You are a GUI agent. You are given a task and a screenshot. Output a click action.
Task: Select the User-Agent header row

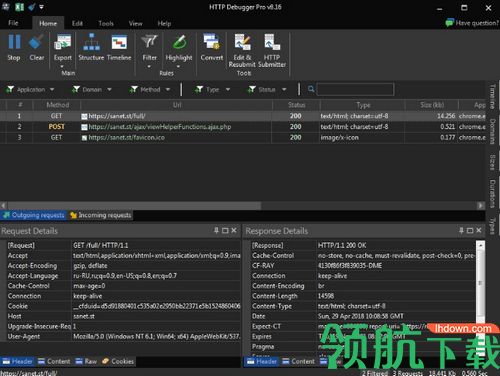pyautogui.click(x=123, y=336)
